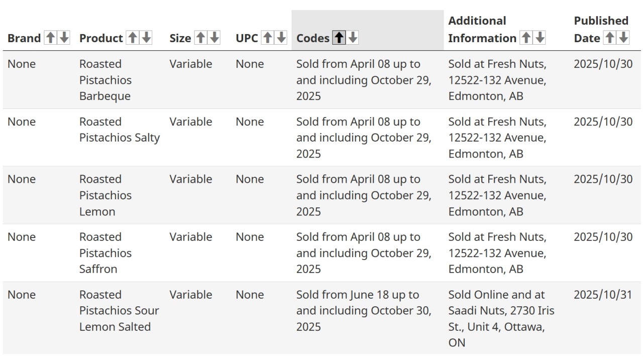Viewport: 643px width, 364px height.
Task: Sort UPC column descending
Action: [x=281, y=38]
